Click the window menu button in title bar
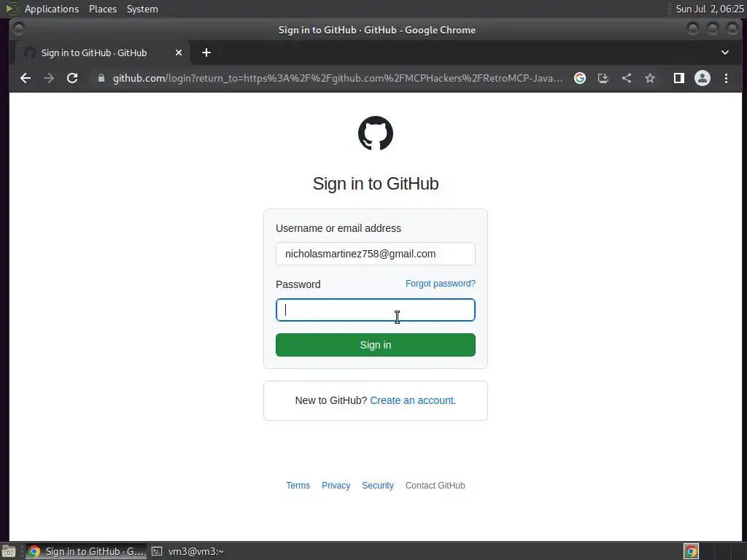The height and width of the screenshot is (560, 747). click(18, 29)
